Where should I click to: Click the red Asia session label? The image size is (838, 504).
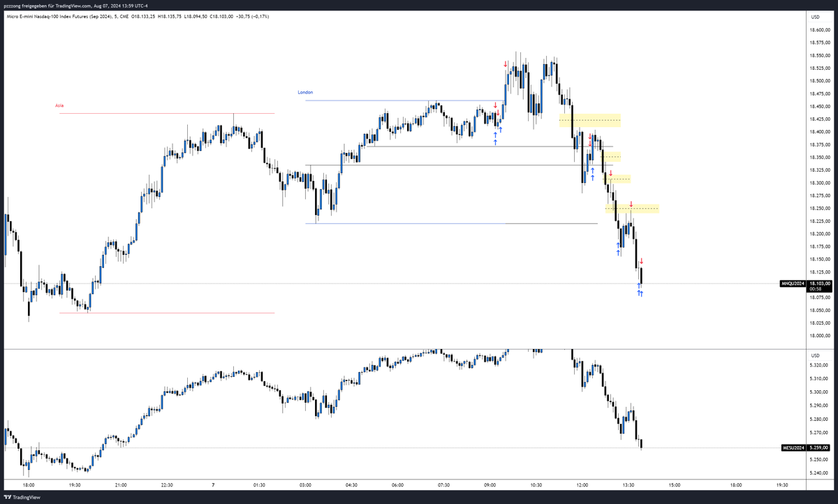pos(59,105)
